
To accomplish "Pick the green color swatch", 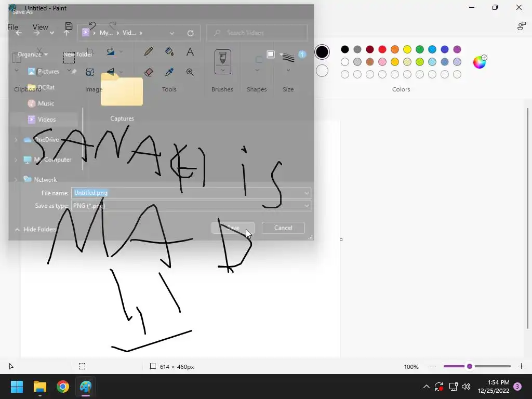I will [420, 49].
